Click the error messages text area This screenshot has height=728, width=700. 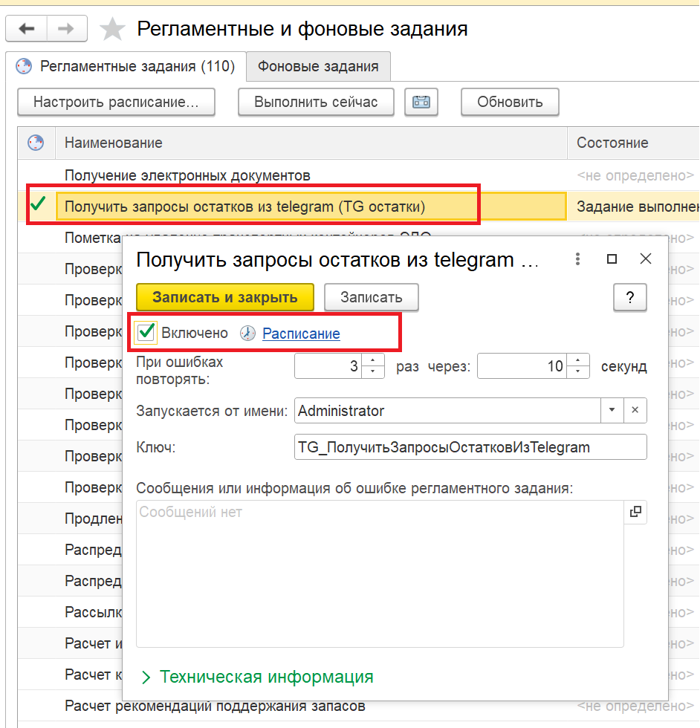coord(380,573)
